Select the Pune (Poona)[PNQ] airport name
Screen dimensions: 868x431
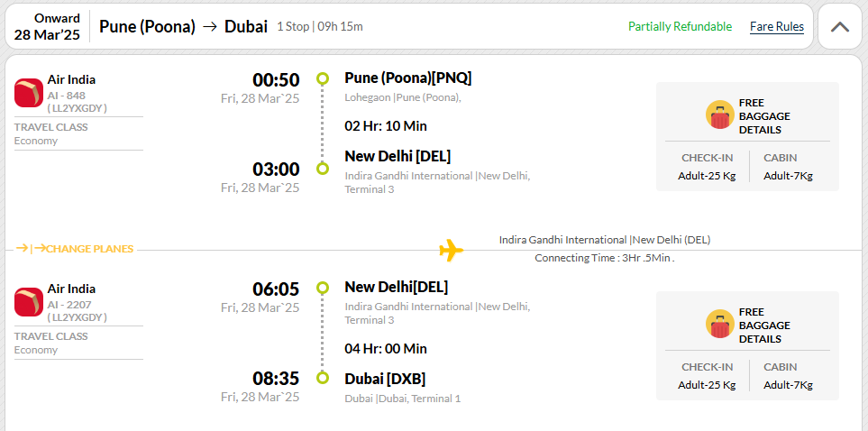408,78
